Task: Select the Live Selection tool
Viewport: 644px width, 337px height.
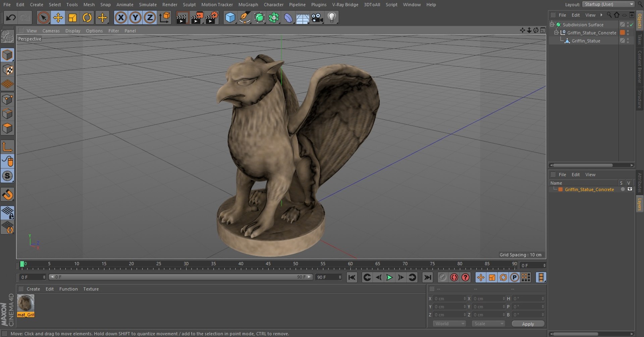Action: [43, 17]
